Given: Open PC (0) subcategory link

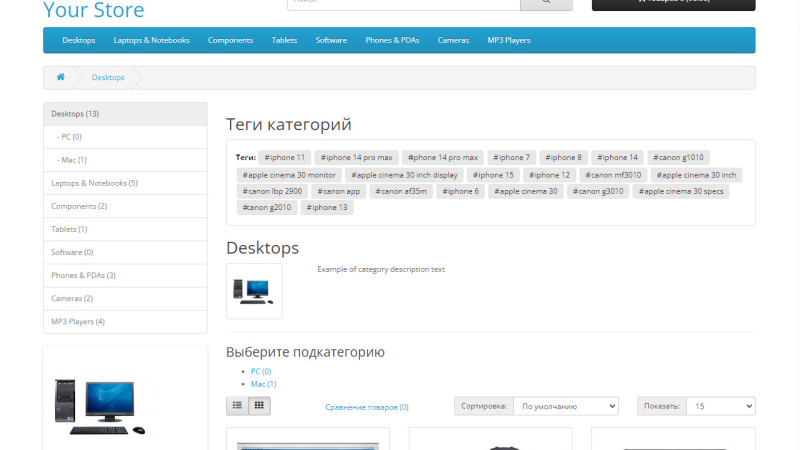Looking at the screenshot, I should pos(261,371).
